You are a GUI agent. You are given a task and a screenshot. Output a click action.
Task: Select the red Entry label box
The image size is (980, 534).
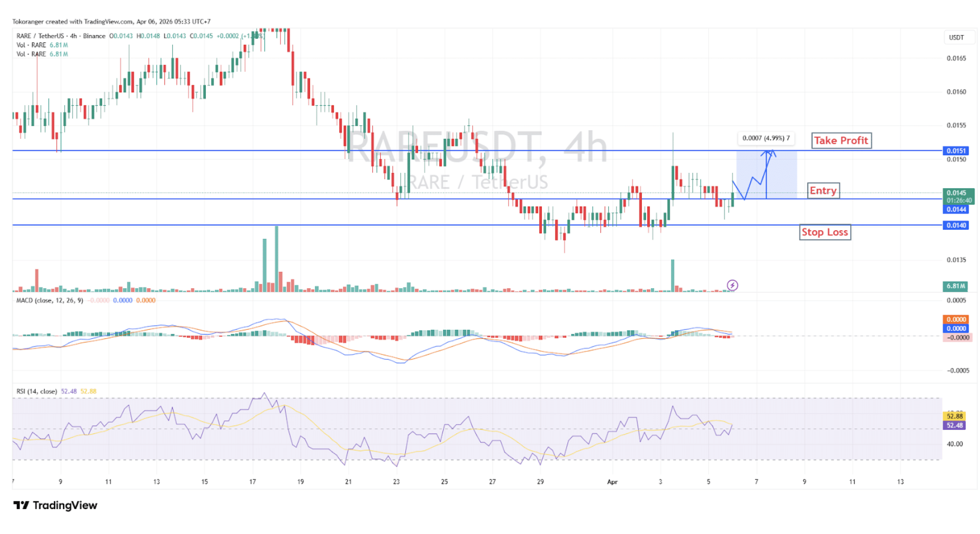point(823,191)
